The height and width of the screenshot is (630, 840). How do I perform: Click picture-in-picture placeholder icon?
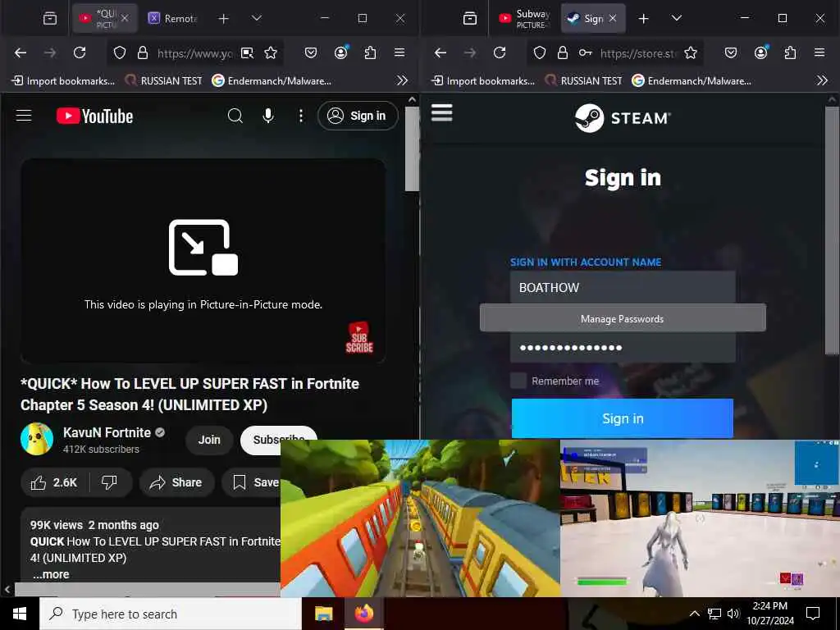click(x=203, y=247)
